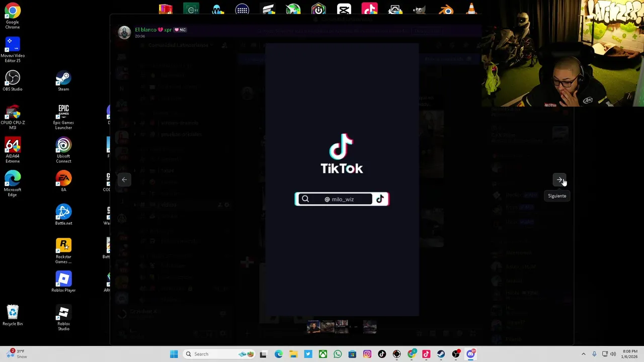This screenshot has width=644, height=362.
Task: Open Roblox Player desktop shortcut
Action: tap(63, 282)
